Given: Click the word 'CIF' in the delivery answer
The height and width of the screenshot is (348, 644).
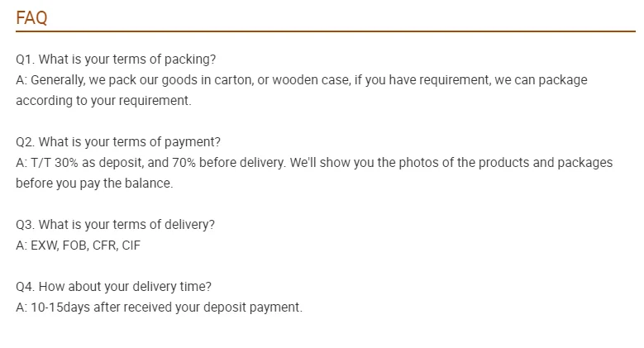Looking at the screenshot, I should click(131, 246).
